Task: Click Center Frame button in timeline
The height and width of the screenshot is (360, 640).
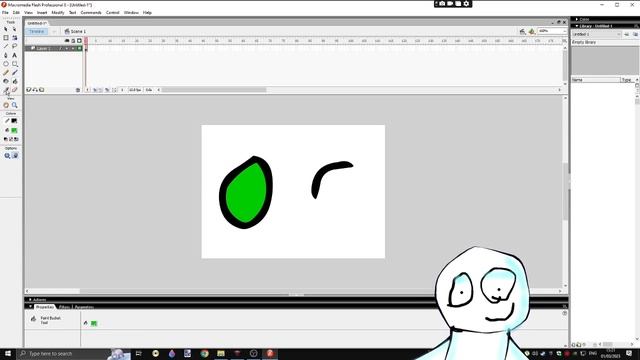Action: coord(88,90)
